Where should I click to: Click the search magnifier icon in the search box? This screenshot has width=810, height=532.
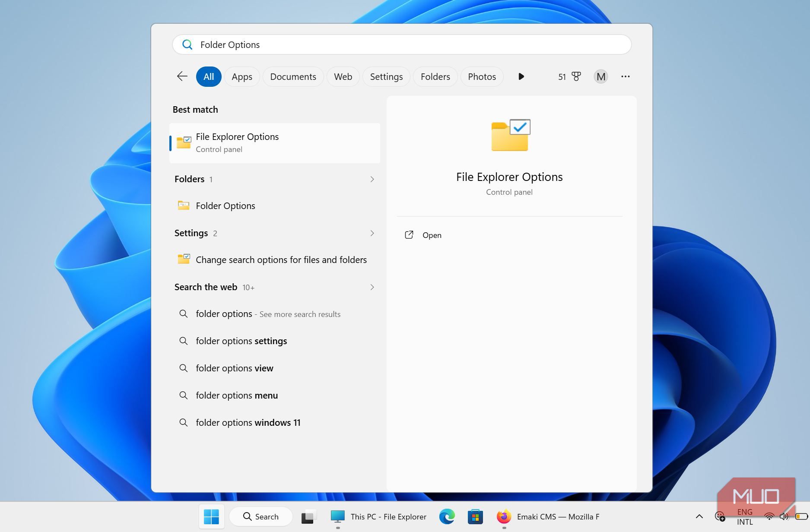pos(187,44)
